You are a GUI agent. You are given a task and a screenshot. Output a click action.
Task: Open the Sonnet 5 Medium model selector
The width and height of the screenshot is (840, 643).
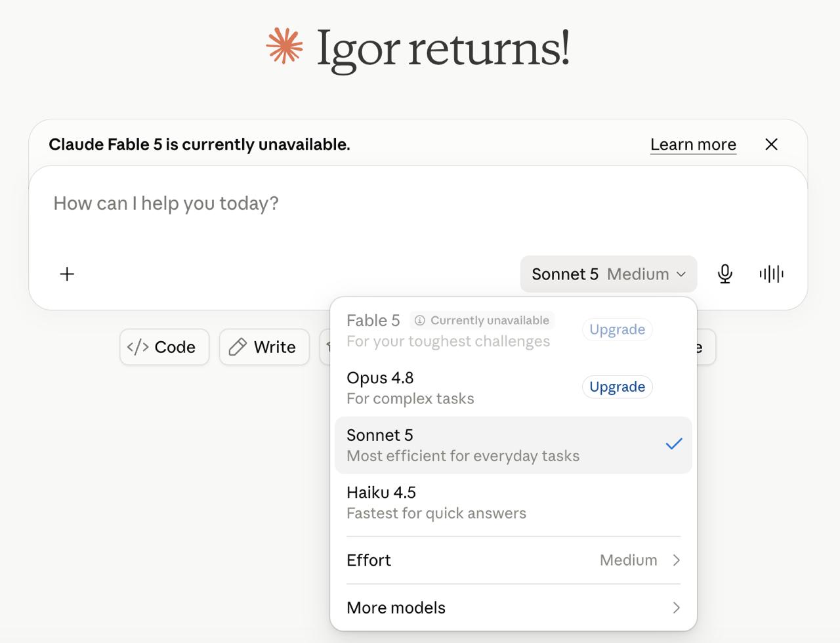(608, 274)
